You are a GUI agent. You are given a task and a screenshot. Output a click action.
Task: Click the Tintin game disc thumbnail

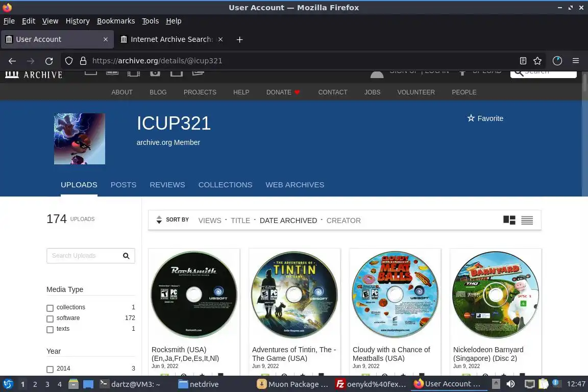(x=295, y=295)
